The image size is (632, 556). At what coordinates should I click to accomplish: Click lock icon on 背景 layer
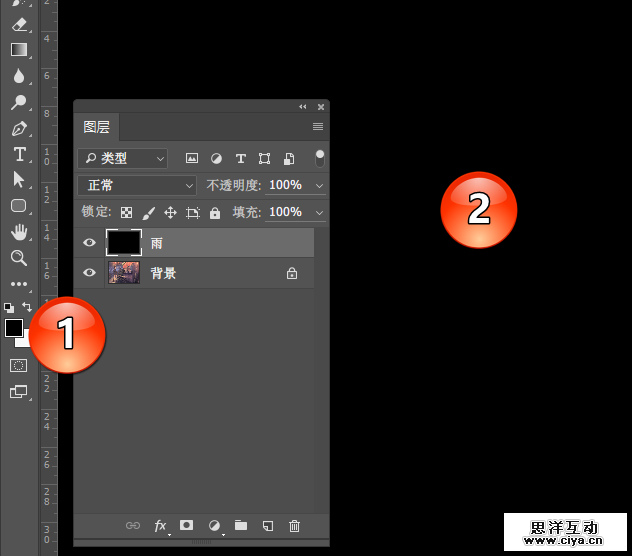pos(292,273)
